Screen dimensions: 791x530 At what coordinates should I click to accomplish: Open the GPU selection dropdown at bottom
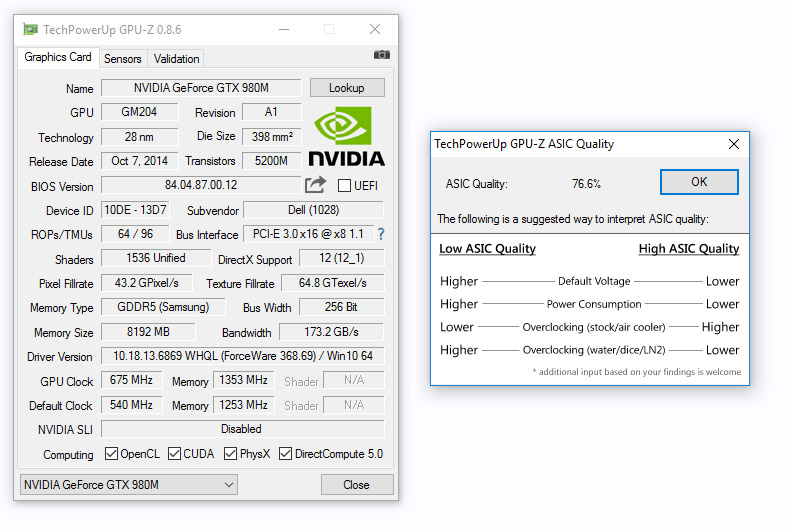coord(129,485)
